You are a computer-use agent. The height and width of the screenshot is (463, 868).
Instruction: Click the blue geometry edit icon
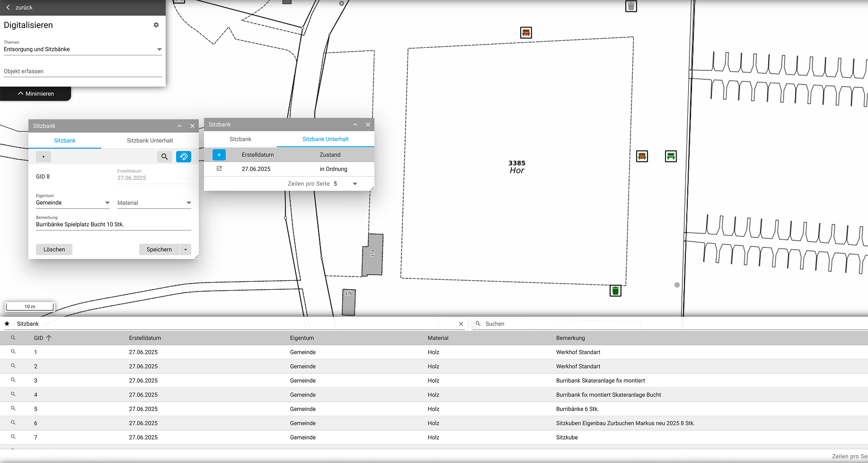(183, 156)
